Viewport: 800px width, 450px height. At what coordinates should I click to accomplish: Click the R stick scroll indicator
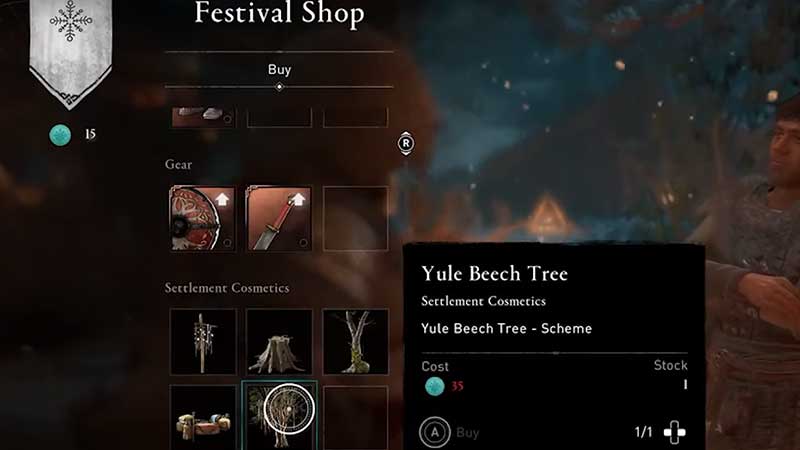406,143
